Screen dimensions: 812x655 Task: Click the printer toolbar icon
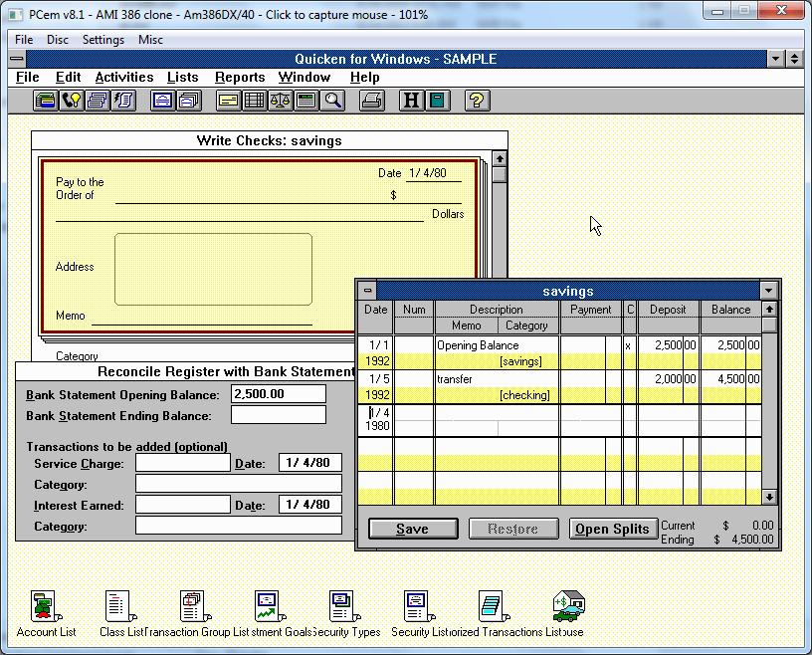(372, 101)
